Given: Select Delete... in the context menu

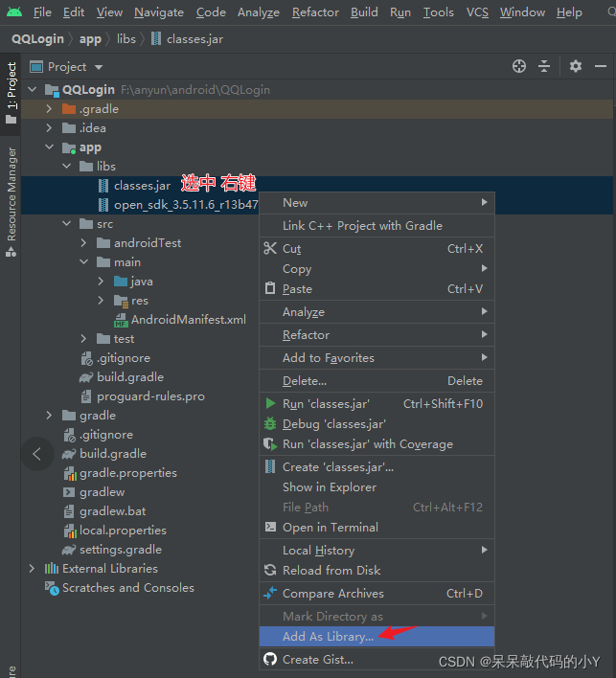Looking at the screenshot, I should click(376, 380).
